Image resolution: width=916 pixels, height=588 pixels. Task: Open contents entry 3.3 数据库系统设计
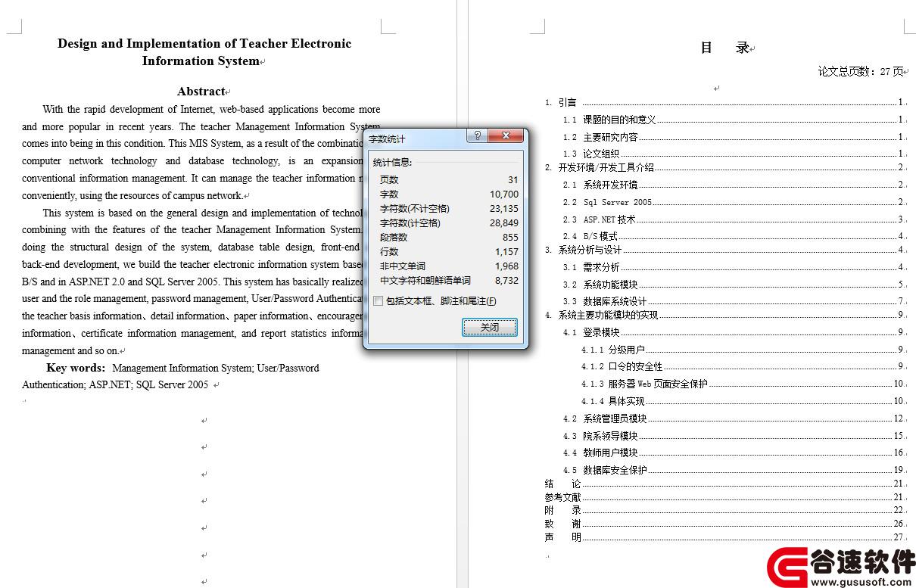click(733, 301)
